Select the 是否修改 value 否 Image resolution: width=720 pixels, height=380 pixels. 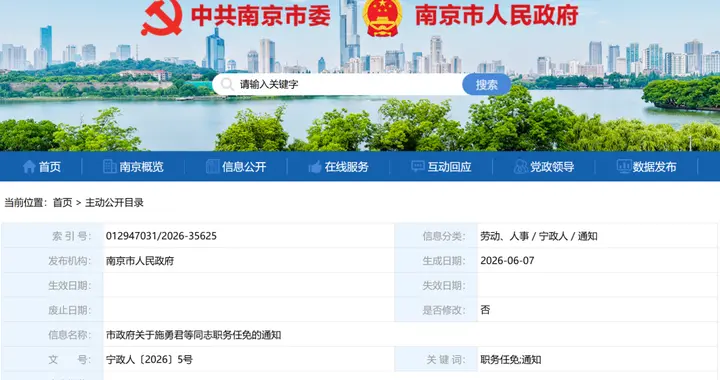(x=485, y=310)
